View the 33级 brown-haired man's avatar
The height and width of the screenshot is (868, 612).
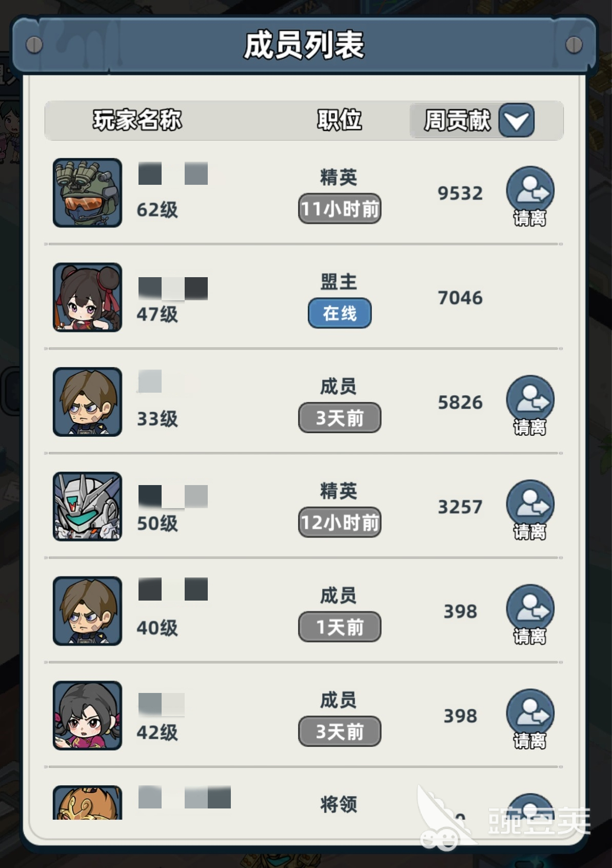tap(87, 402)
